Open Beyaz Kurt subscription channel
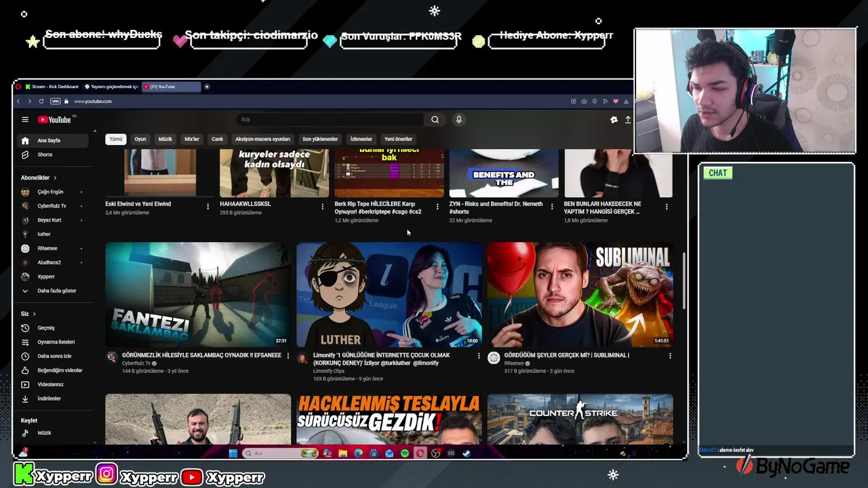 coord(54,220)
